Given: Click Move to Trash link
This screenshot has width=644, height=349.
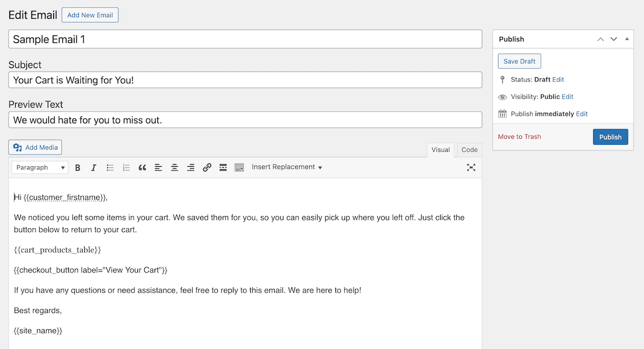Looking at the screenshot, I should coord(519,137).
